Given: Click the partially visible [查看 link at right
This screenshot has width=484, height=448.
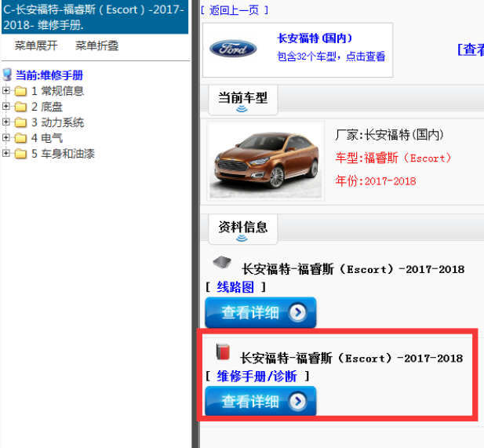Looking at the screenshot, I should (471, 49).
